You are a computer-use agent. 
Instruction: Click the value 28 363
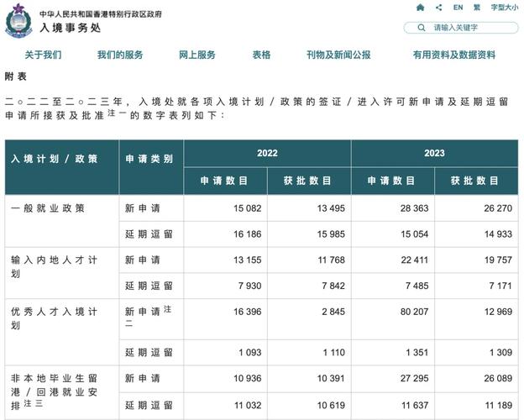414,208
